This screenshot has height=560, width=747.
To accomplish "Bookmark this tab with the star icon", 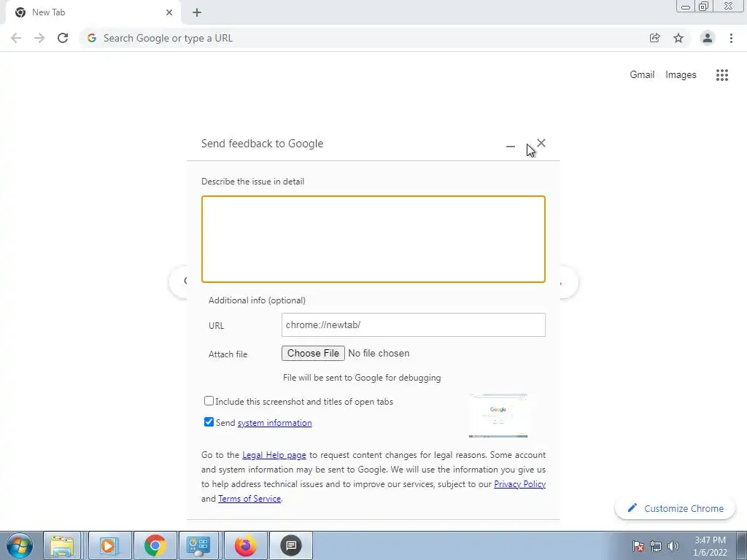I will (x=678, y=38).
